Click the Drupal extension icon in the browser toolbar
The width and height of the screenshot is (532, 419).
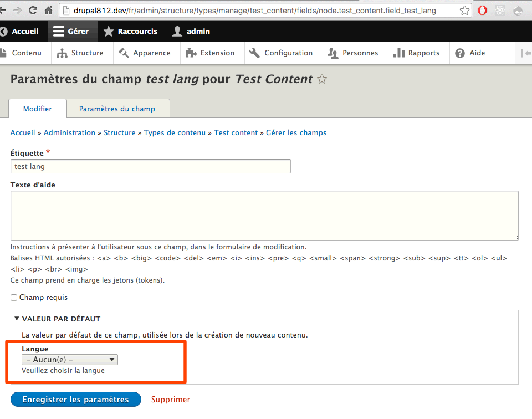[x=518, y=11]
